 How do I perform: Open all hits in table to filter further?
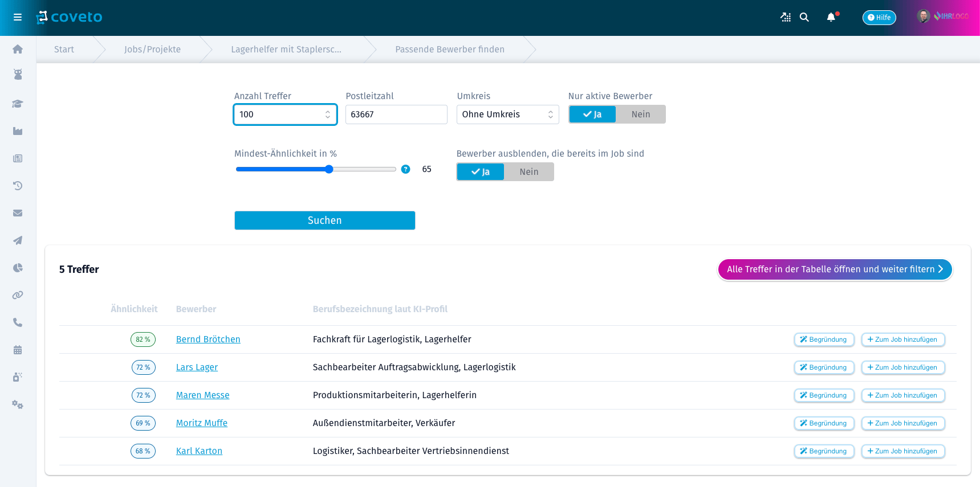(835, 269)
